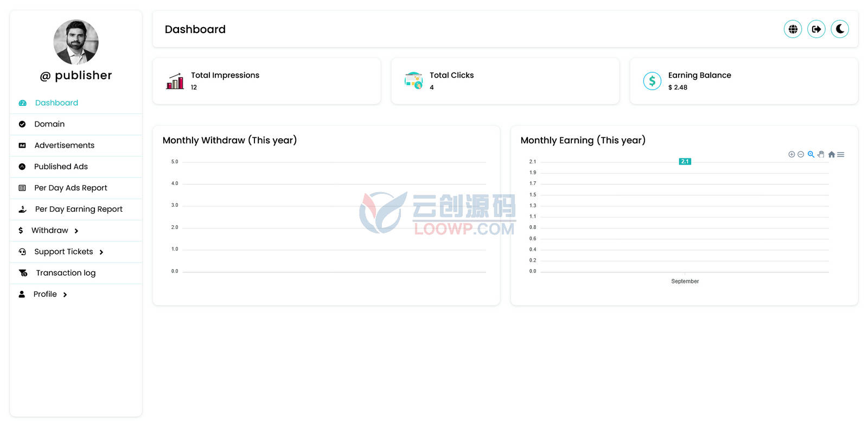Go to Advertisements page
Screen dimensions: 868x432
[x=76, y=145]
